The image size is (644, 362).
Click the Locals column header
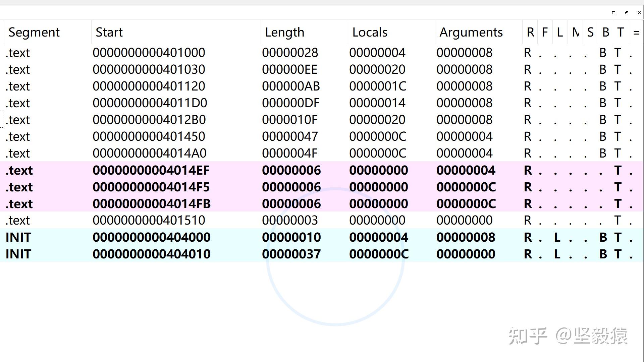click(x=370, y=33)
